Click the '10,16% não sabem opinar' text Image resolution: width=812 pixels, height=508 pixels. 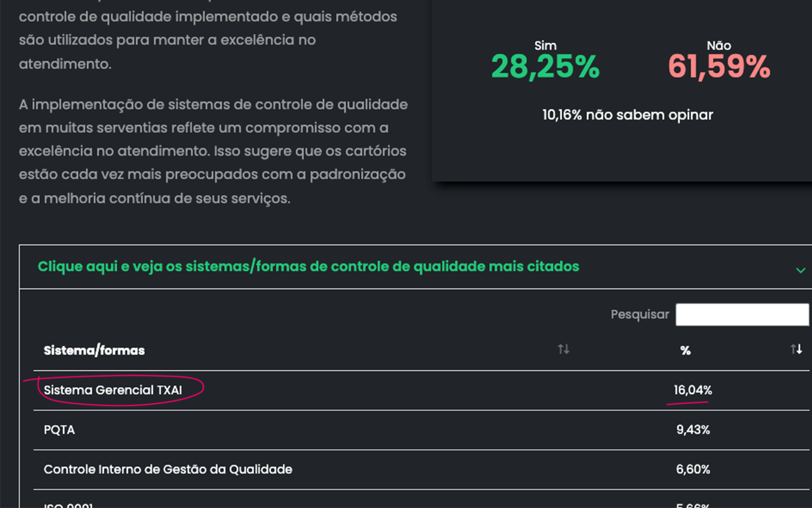(628, 115)
